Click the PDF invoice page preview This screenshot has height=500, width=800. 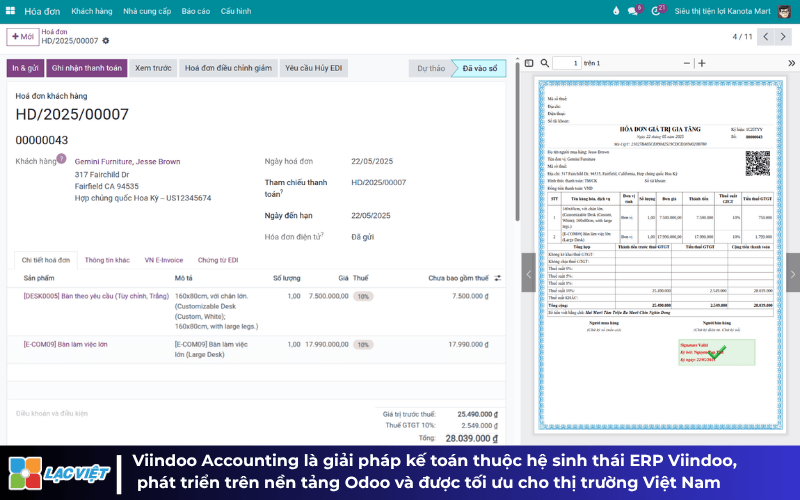click(x=660, y=254)
